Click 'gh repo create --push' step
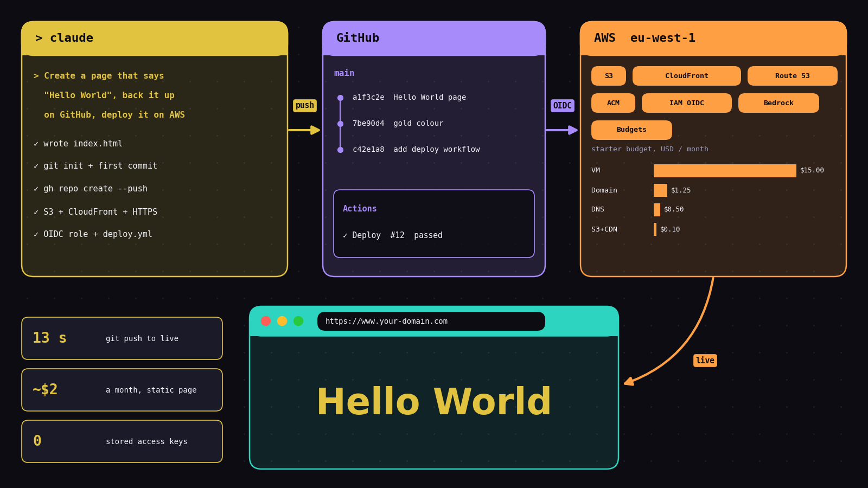This screenshot has width=868, height=488. pyautogui.click(x=91, y=189)
